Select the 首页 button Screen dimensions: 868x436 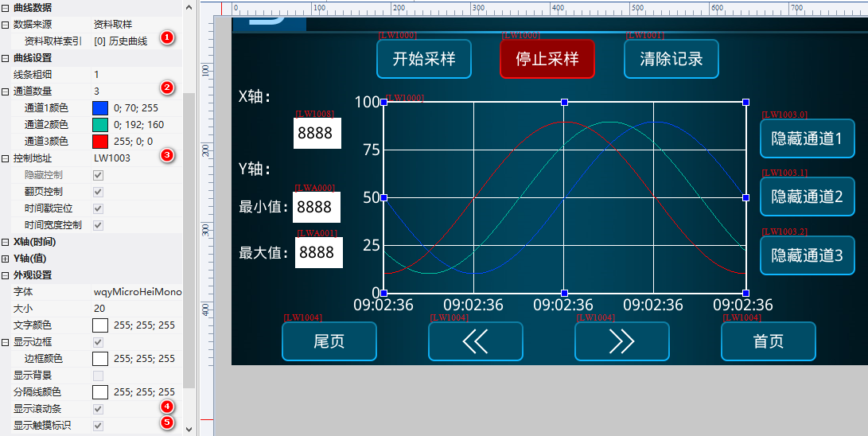click(768, 341)
